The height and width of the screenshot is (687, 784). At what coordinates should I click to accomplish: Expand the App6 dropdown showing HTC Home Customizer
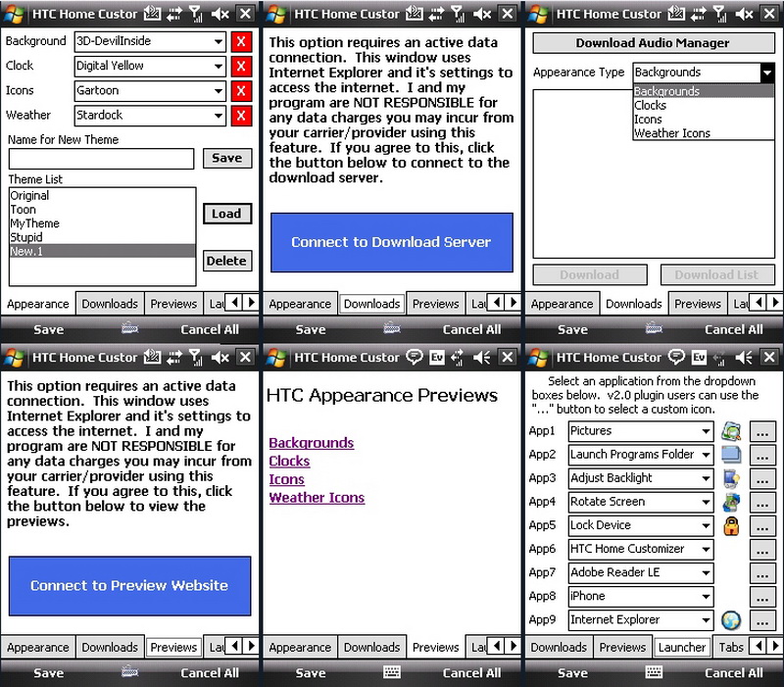tap(641, 549)
